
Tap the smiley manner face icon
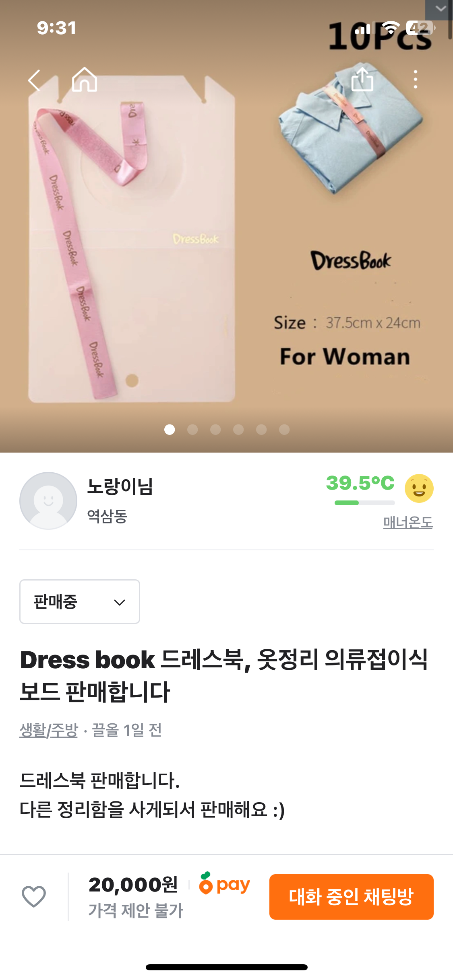[419, 488]
